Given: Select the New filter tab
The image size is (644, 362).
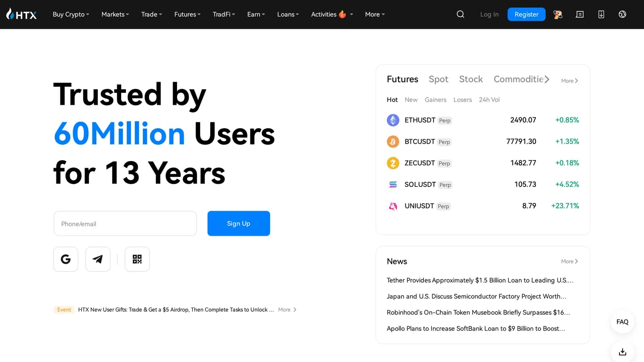Looking at the screenshot, I should pyautogui.click(x=411, y=100).
